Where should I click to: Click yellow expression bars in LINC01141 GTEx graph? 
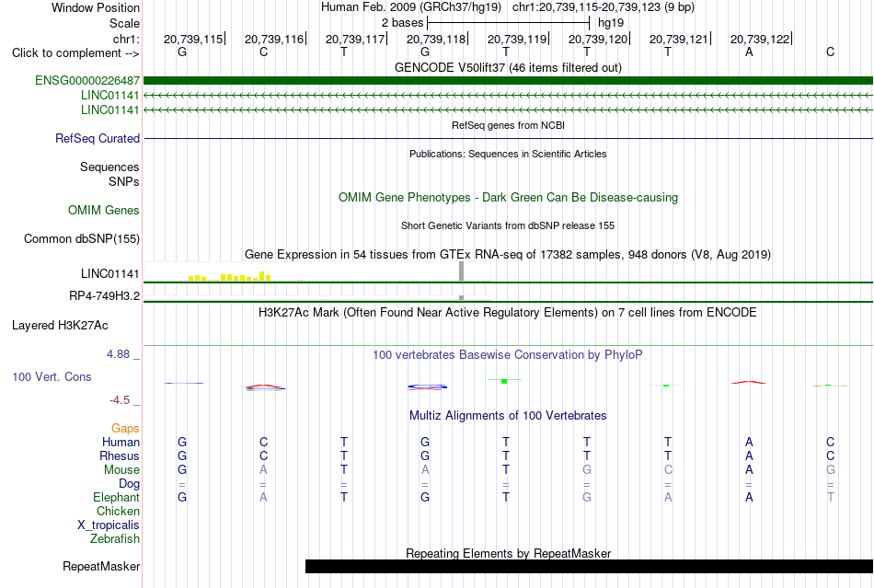(230, 276)
